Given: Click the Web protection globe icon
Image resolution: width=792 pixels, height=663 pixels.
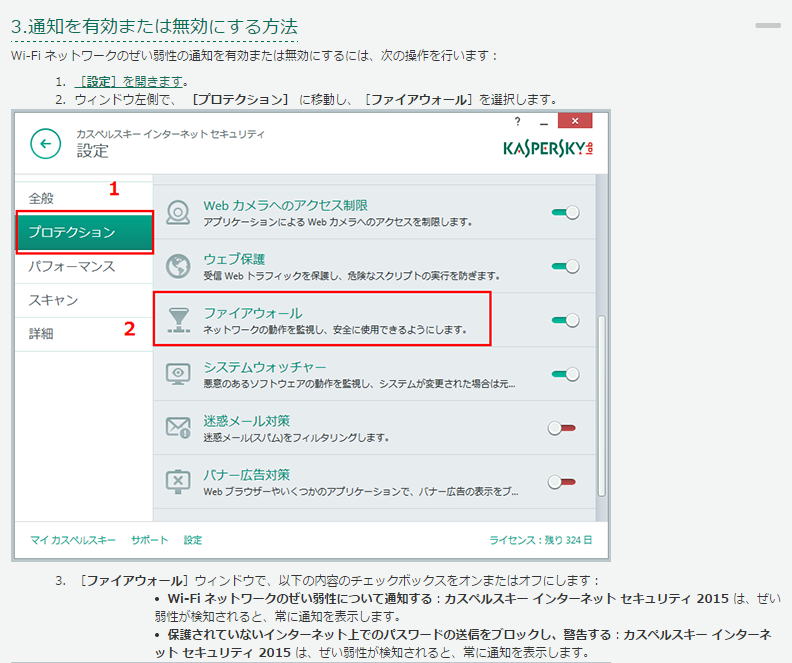Looking at the screenshot, I should pyautogui.click(x=178, y=266).
